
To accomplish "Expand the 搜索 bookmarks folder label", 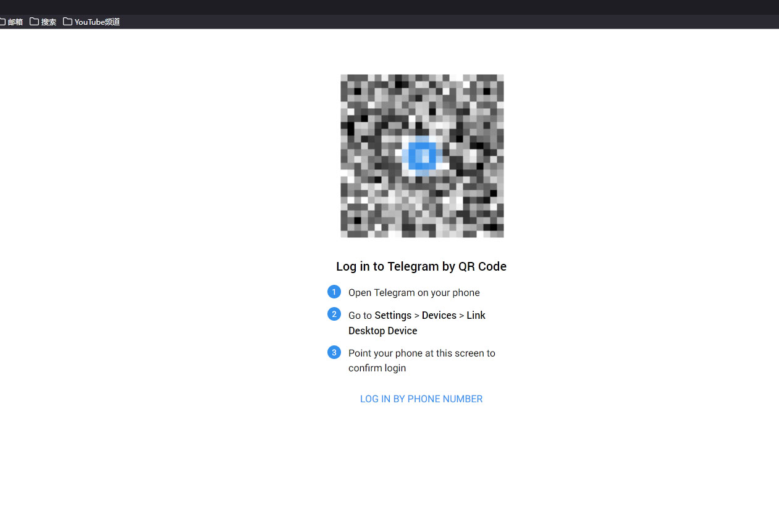I will (49, 22).
